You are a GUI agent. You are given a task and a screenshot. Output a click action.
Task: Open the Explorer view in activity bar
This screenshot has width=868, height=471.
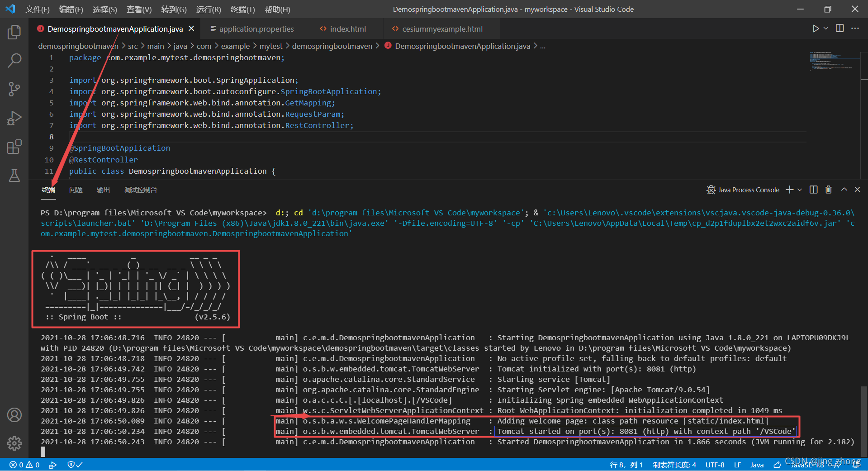pos(14,32)
